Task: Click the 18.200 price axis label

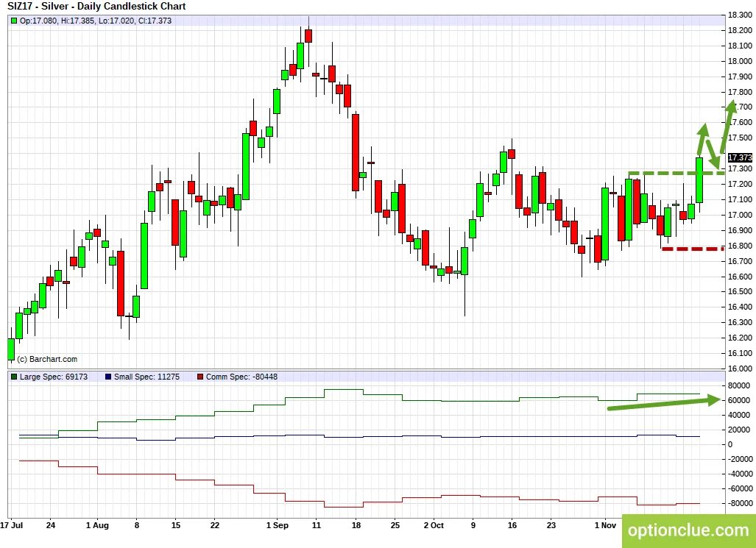Action: (741, 30)
